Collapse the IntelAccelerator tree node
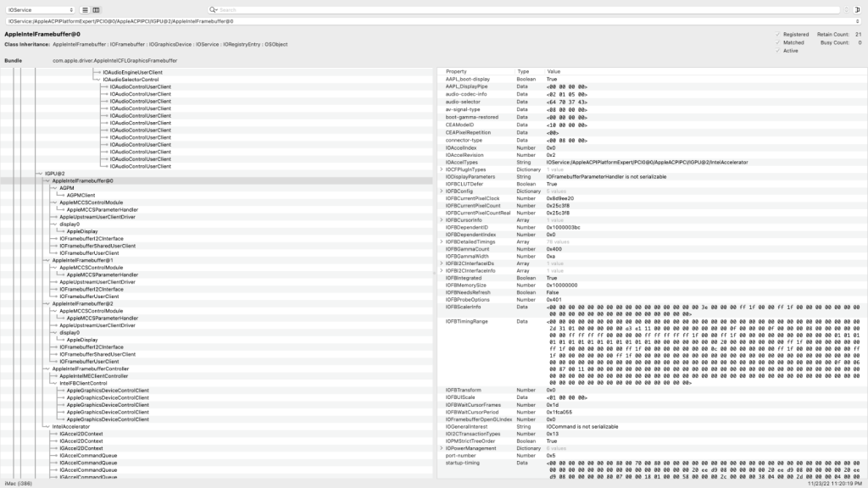The height and width of the screenshot is (488, 868). click(47, 426)
